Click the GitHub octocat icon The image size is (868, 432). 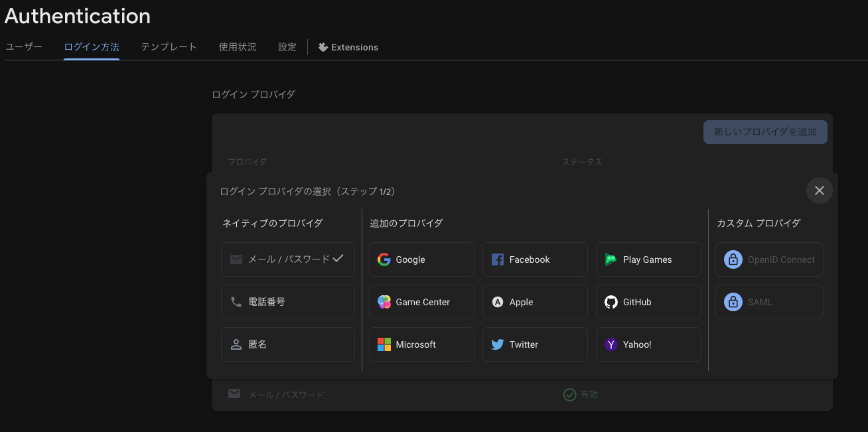coord(611,302)
